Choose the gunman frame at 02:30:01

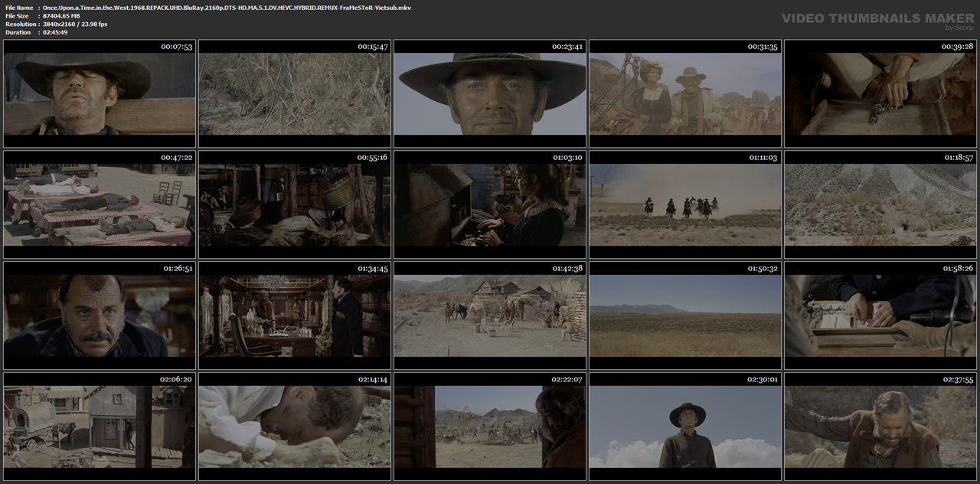pos(685,427)
